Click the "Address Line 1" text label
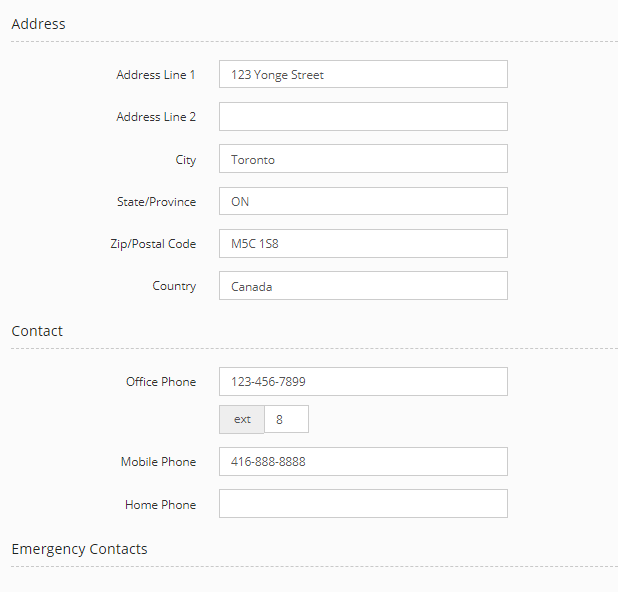 click(156, 75)
